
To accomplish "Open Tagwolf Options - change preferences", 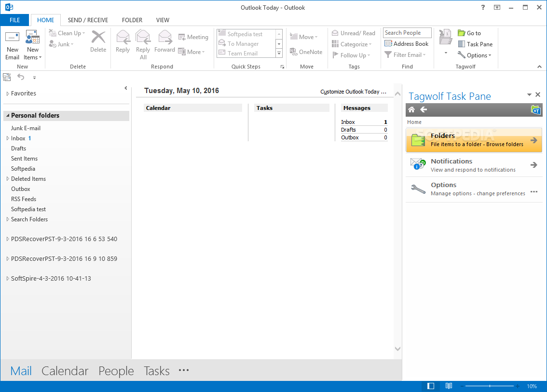I will (x=474, y=189).
